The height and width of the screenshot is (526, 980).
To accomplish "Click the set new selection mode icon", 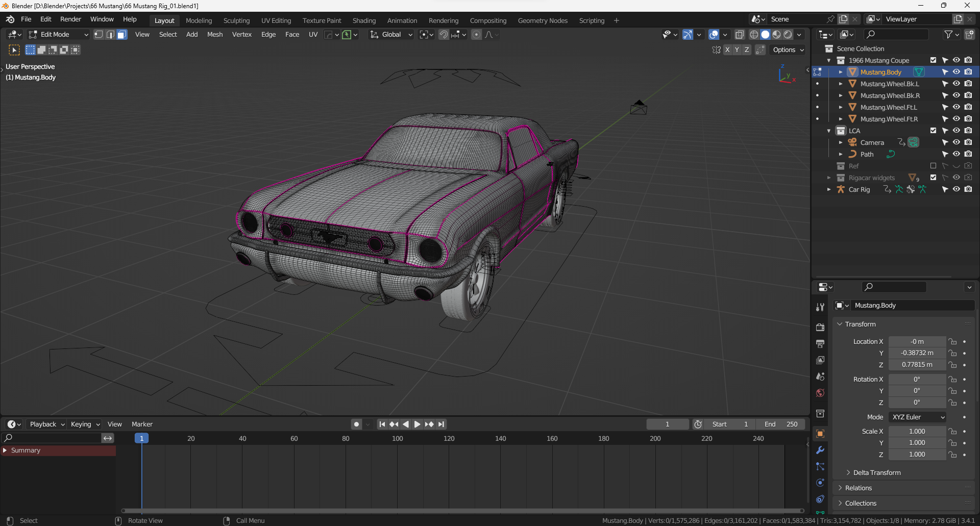I will click(30, 50).
